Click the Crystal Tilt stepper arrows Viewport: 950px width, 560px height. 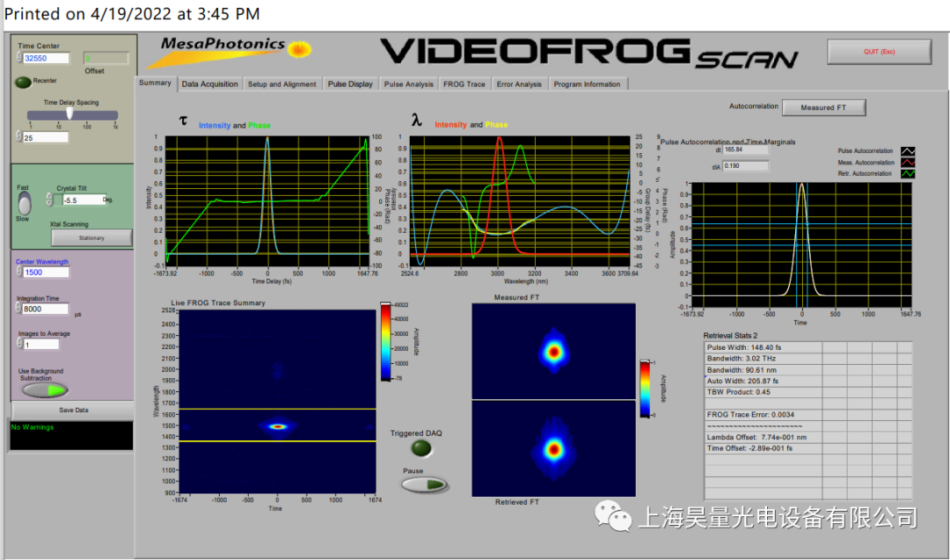49,200
